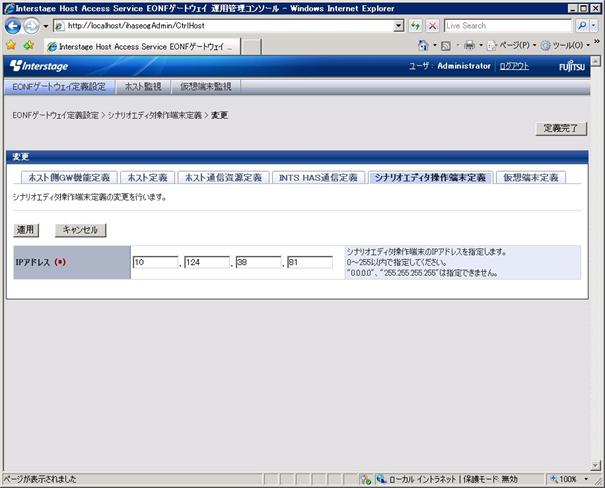605x488 pixels.
Task: Click the Print icon
Action: [470, 46]
